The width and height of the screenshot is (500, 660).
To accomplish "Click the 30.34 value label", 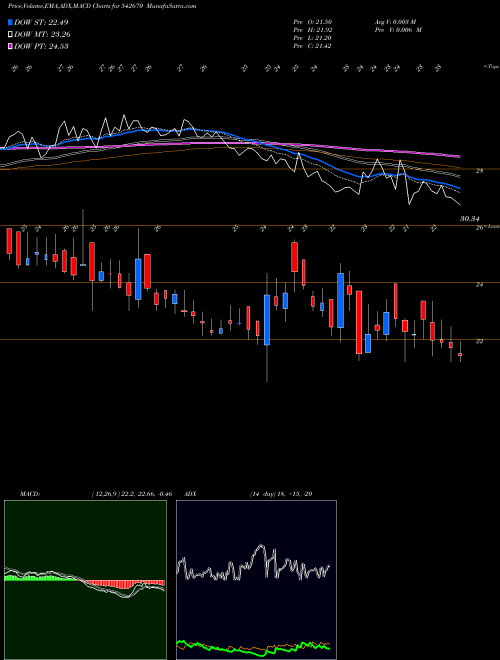I will [x=470, y=218].
